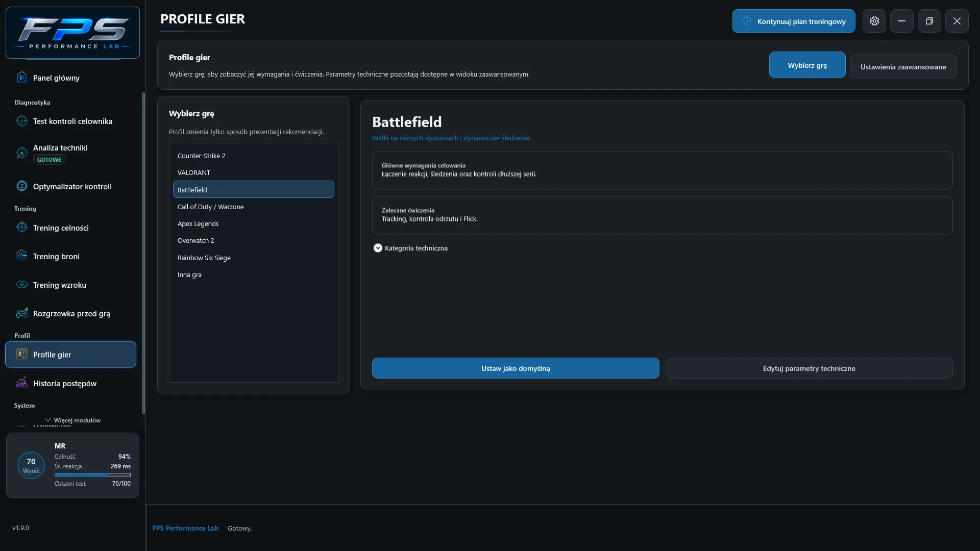Viewport: 980px width, 551px height.
Task: Click the Trening wzroku eye icon
Action: (x=21, y=285)
